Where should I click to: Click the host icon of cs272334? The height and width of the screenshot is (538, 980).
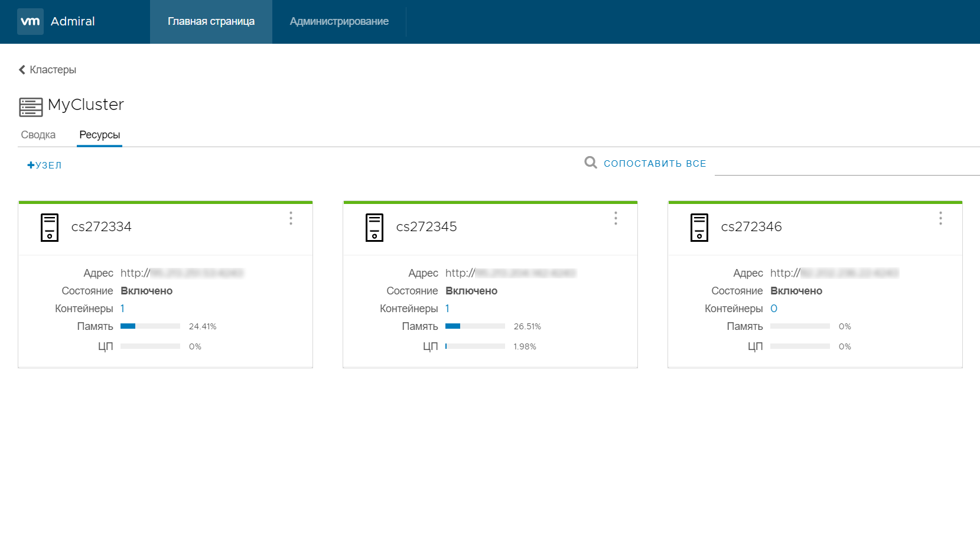[50, 228]
